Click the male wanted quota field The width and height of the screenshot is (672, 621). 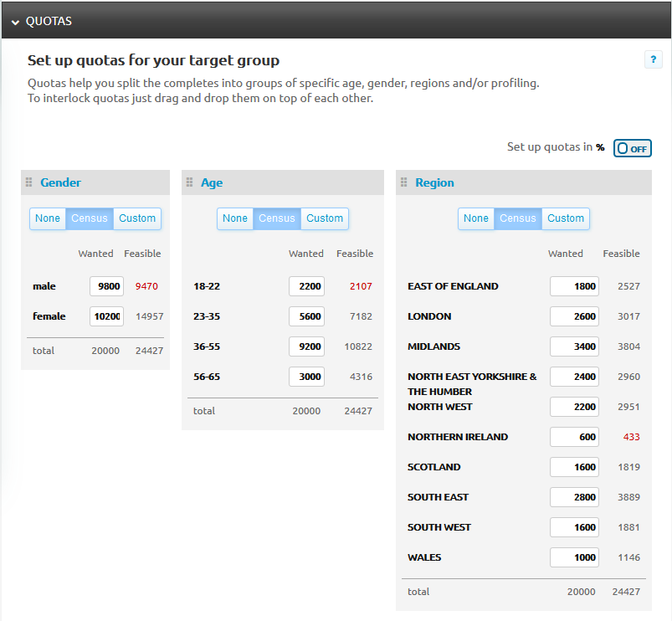click(107, 286)
